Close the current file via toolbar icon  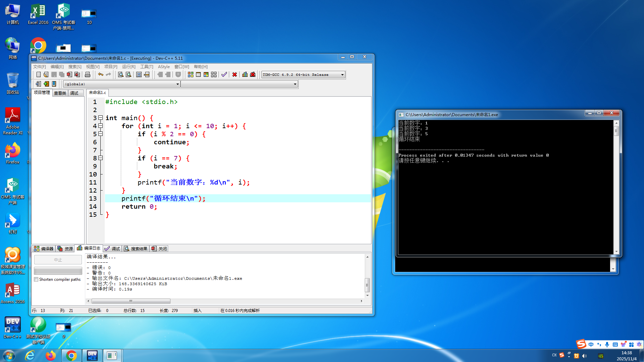pos(69,74)
